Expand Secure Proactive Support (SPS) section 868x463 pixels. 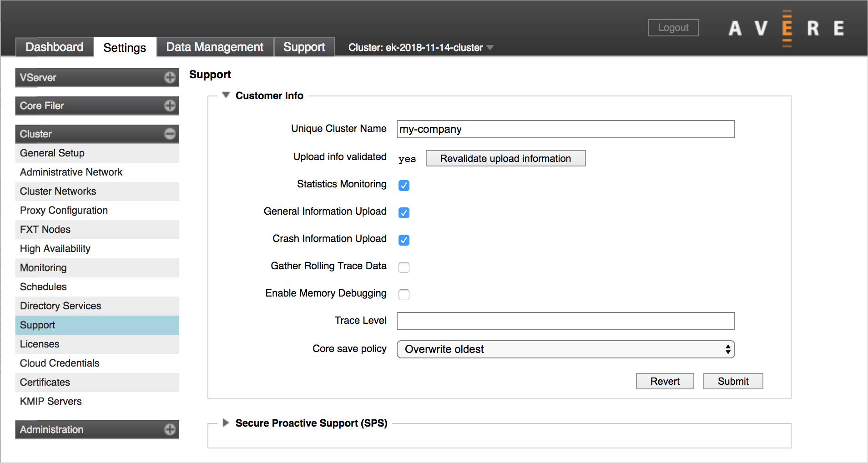click(226, 423)
